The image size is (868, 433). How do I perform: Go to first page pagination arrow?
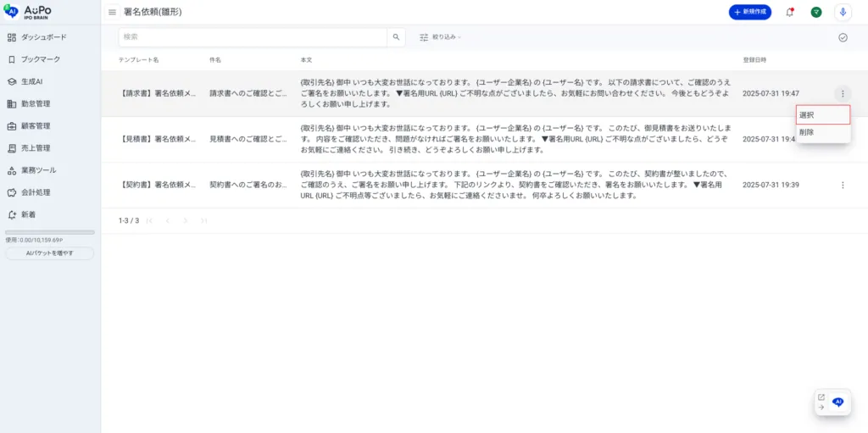point(149,220)
